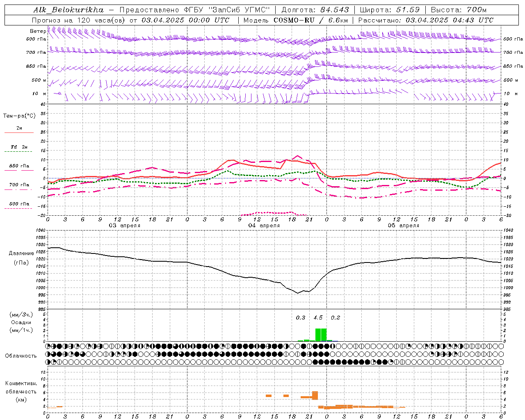Select the longitude value "Долгота: 84.543"

pos(315,10)
